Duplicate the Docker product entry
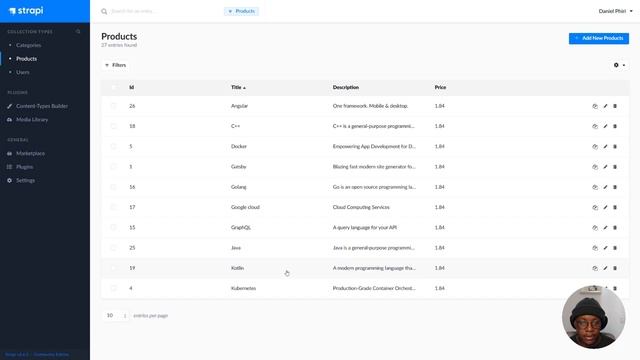Viewport: 640px width, 360px height. tap(595, 147)
